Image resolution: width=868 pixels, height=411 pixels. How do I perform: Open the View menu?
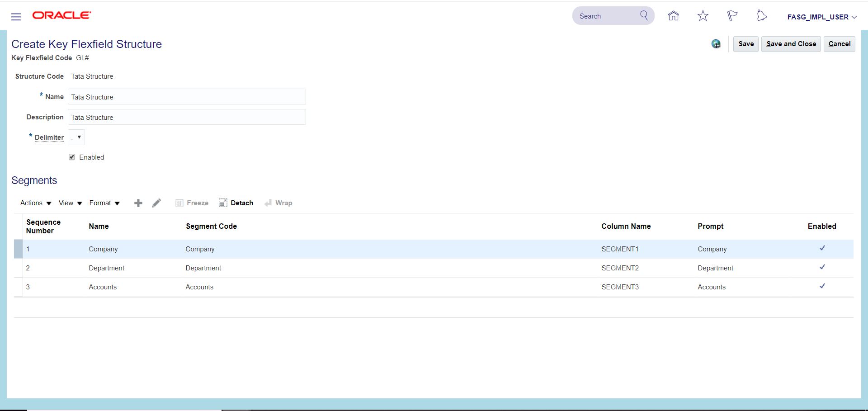click(x=70, y=203)
